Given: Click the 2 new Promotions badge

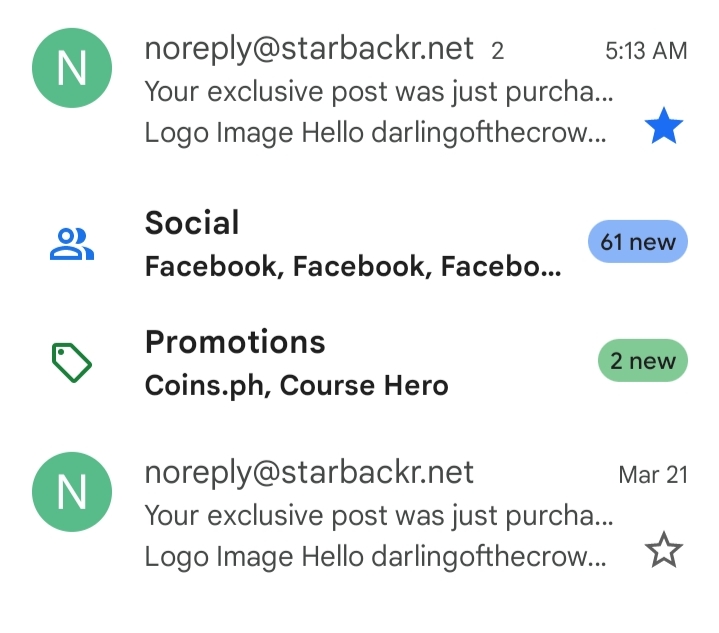Looking at the screenshot, I should click(643, 361).
